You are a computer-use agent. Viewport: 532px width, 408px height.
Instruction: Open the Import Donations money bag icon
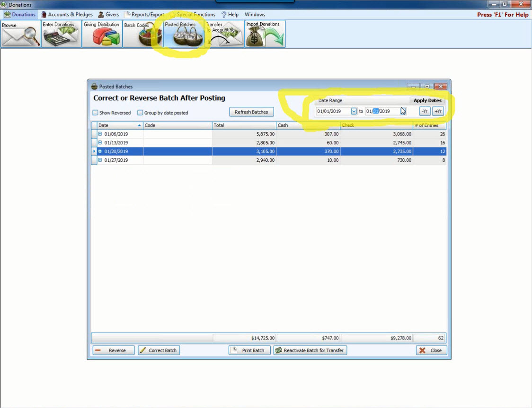(265, 34)
